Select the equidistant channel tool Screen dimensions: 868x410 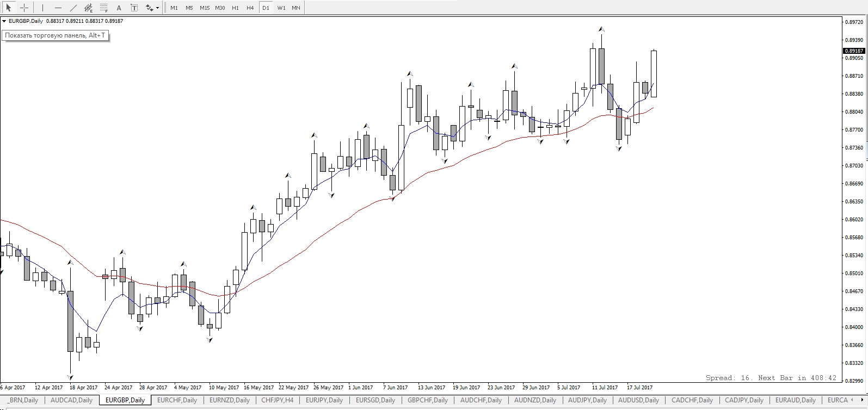pyautogui.click(x=89, y=8)
